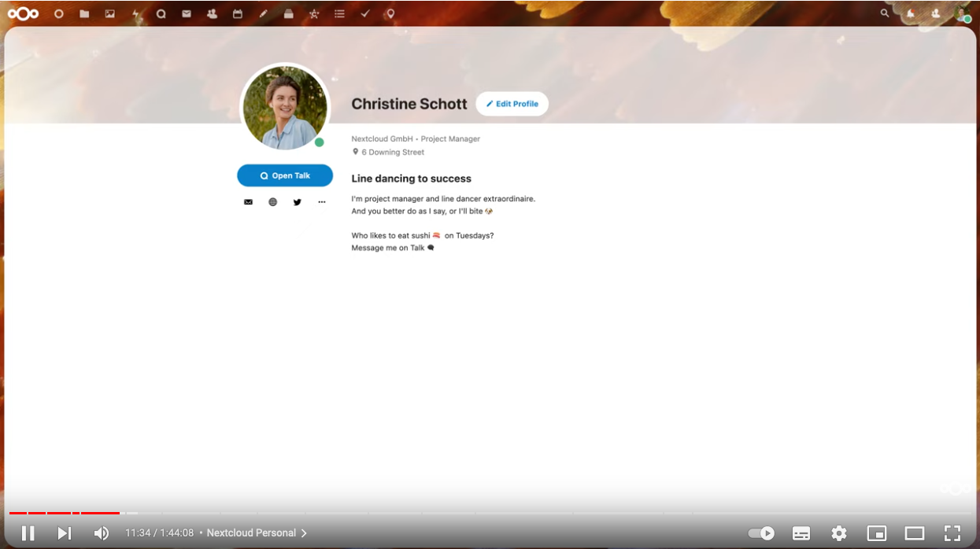This screenshot has width=980, height=549.
Task: Open the Deck app icon
Action: click(x=288, y=13)
